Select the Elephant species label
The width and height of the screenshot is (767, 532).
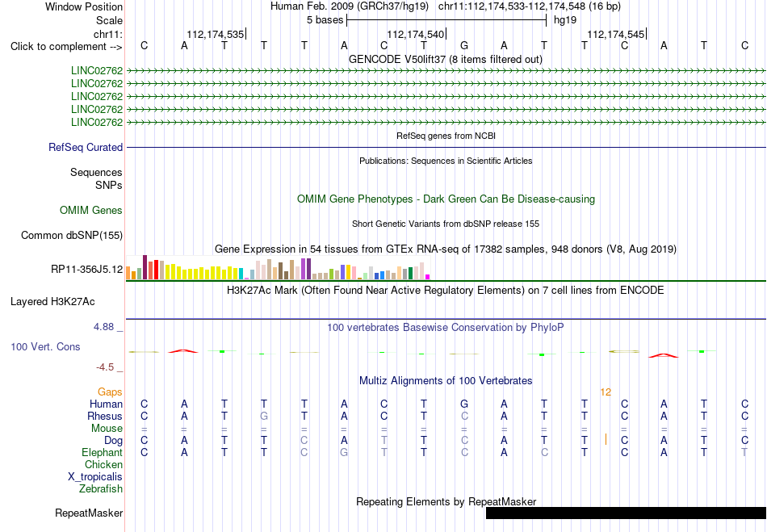103,452
